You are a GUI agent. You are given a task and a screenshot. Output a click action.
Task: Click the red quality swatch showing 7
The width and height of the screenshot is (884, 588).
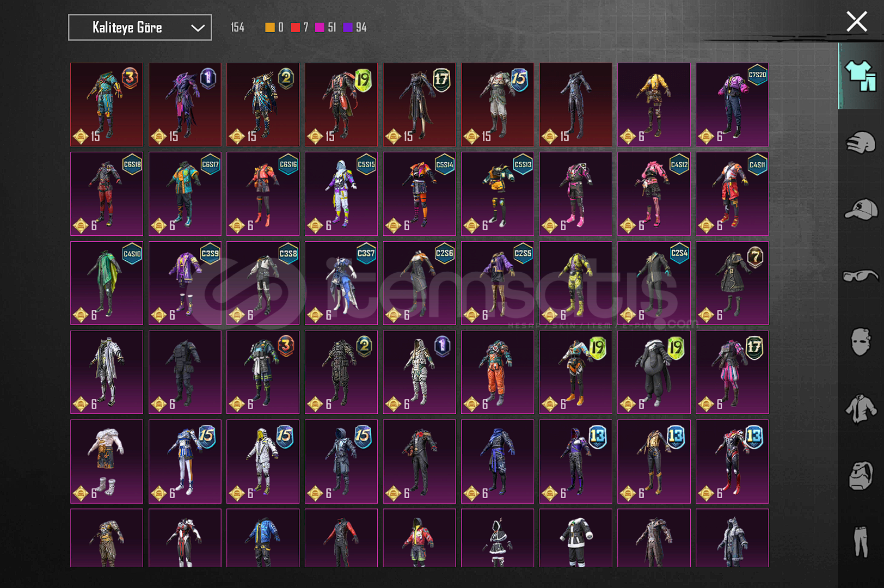295,27
